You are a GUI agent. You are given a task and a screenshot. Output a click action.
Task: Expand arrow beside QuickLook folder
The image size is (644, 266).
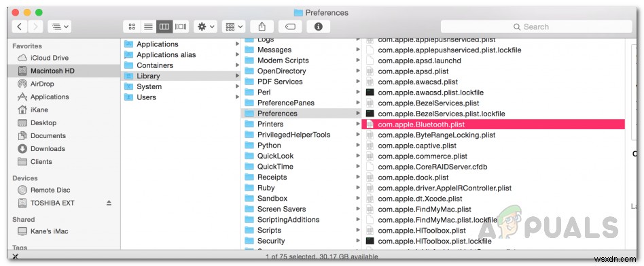[x=358, y=156]
